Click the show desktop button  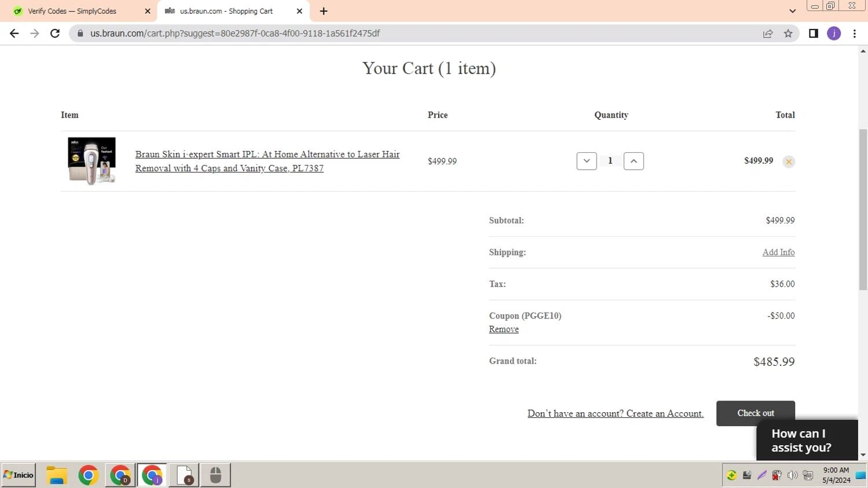(x=862, y=475)
